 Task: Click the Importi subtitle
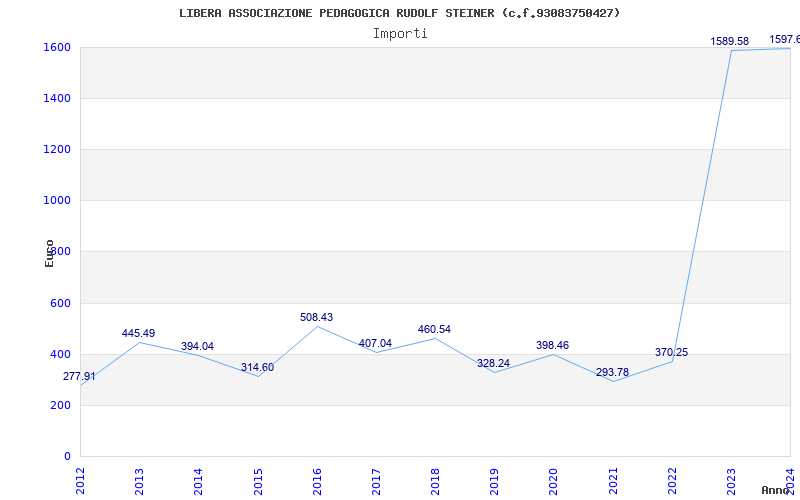pyautogui.click(x=400, y=33)
